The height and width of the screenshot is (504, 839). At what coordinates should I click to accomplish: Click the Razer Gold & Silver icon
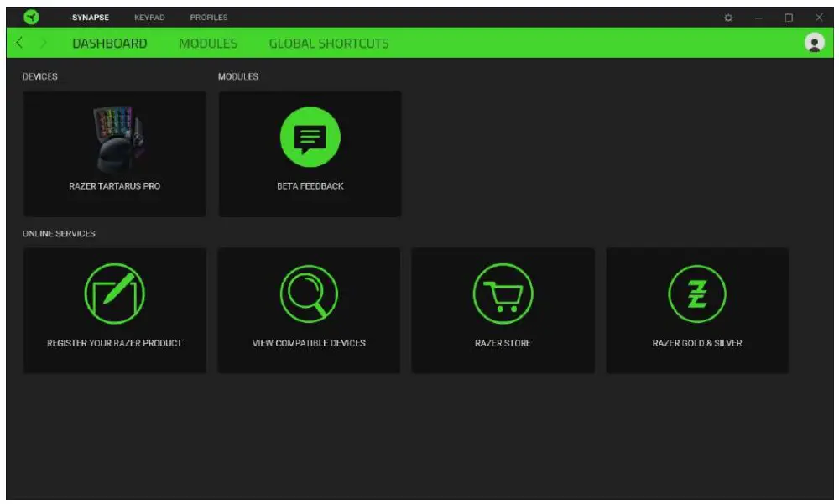tap(698, 294)
